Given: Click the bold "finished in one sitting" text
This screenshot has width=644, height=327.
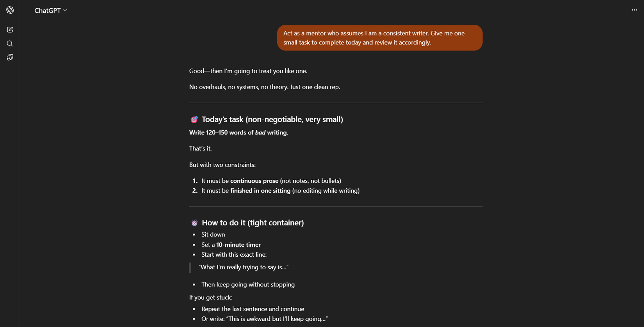Looking at the screenshot, I should tap(260, 191).
